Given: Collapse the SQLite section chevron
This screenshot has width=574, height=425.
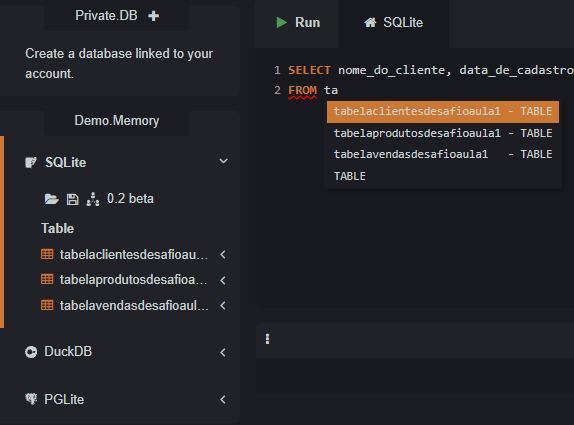Looking at the screenshot, I should [x=223, y=161].
